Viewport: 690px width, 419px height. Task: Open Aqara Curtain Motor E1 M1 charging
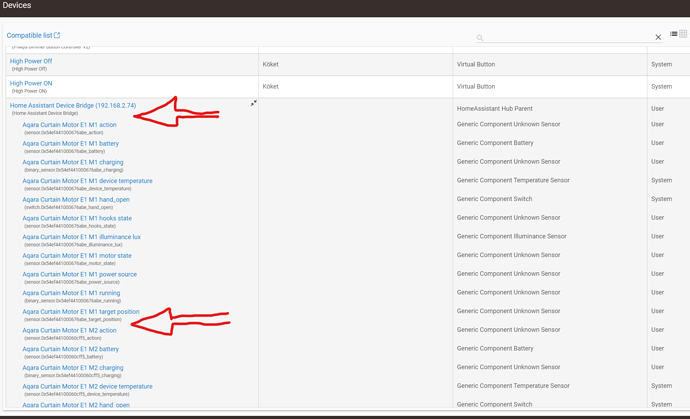click(72, 162)
